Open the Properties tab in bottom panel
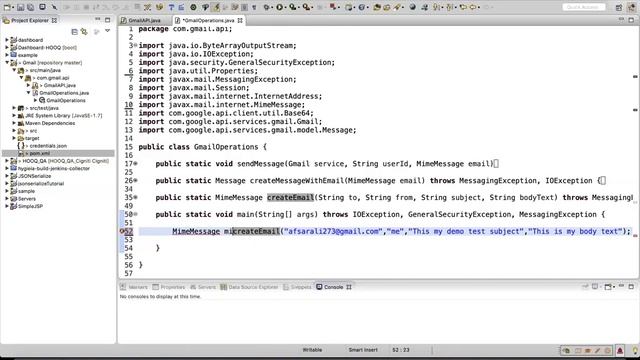 click(x=169, y=287)
